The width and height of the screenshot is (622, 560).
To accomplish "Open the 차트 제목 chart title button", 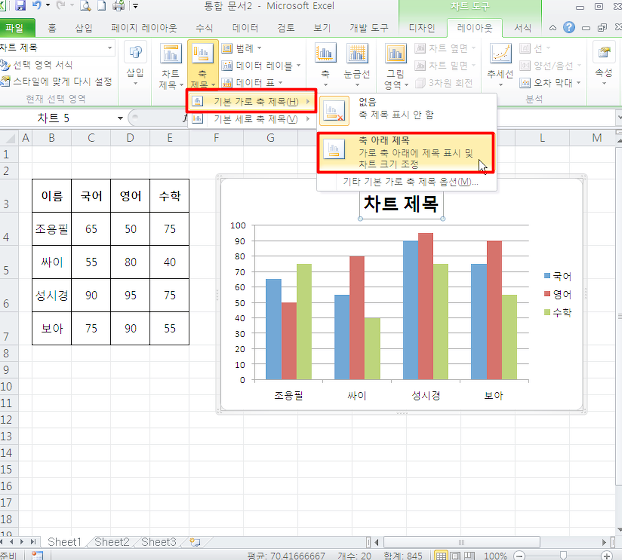I will tap(171, 65).
